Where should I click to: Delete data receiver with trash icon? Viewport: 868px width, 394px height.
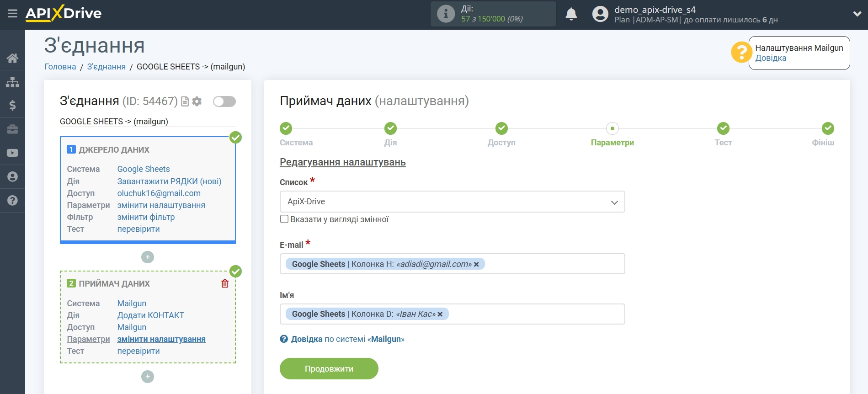pyautogui.click(x=225, y=283)
